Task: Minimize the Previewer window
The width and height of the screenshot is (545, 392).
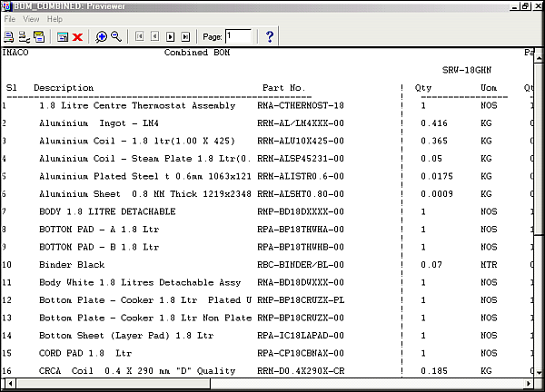Action: (x=512, y=5)
